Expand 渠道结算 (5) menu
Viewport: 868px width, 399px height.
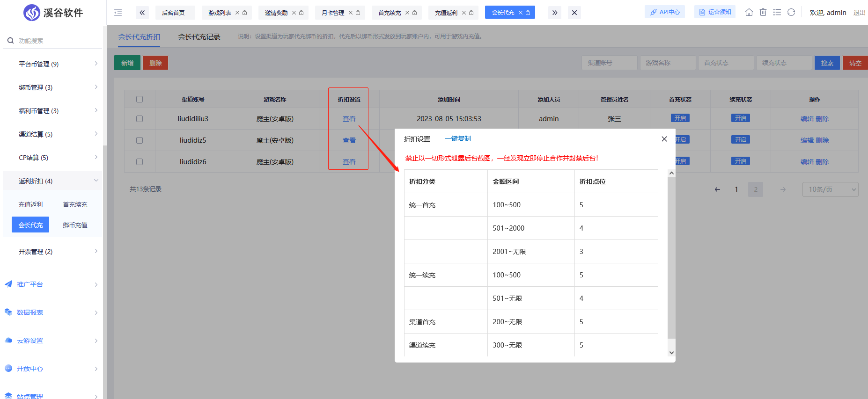(52, 134)
